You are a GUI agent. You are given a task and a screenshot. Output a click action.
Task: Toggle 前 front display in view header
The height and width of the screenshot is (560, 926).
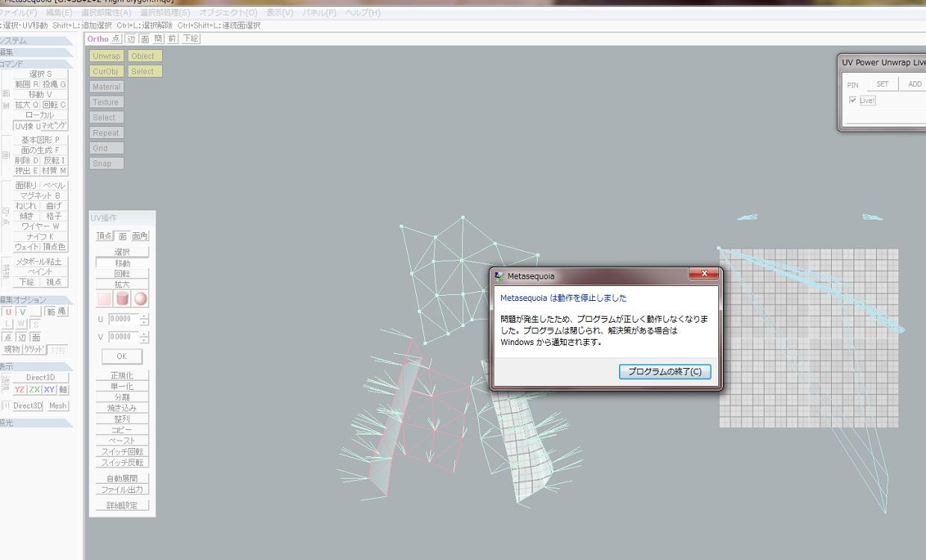pos(172,39)
